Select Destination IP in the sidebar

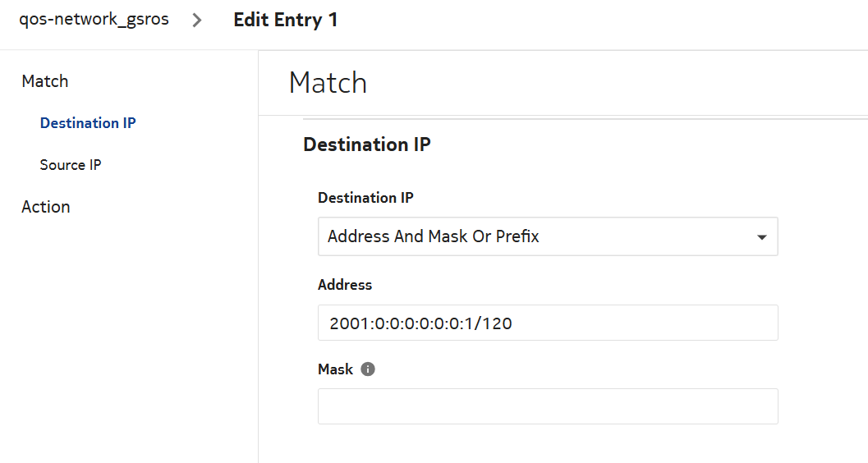point(88,123)
